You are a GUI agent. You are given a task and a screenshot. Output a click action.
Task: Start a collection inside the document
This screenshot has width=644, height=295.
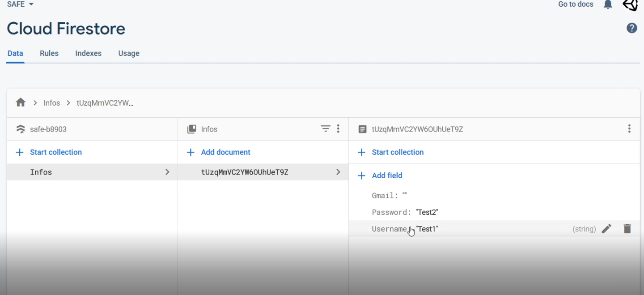point(398,152)
